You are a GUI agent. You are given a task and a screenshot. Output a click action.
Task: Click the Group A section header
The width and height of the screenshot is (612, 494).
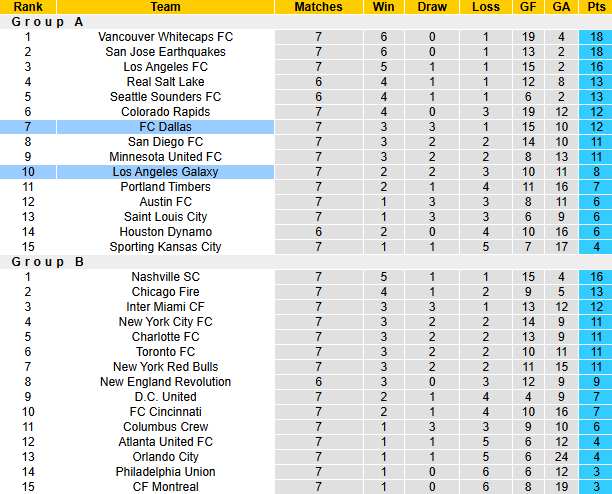pos(48,22)
